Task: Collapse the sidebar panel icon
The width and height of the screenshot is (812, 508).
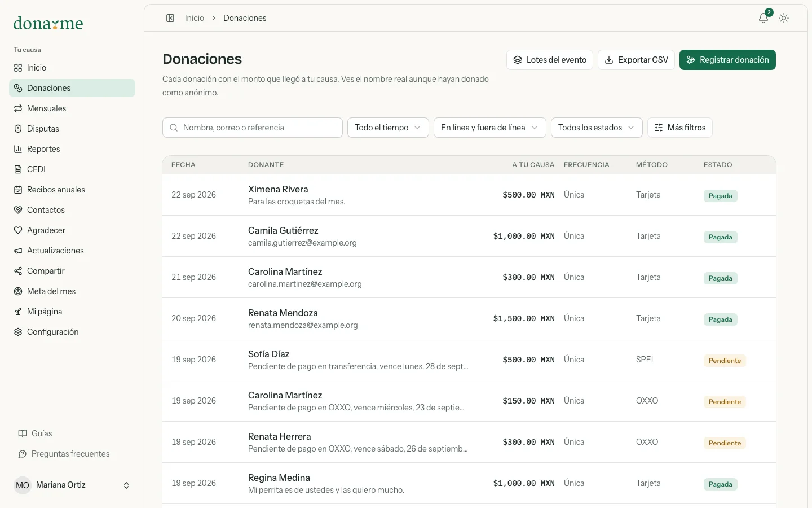Action: 170,18
